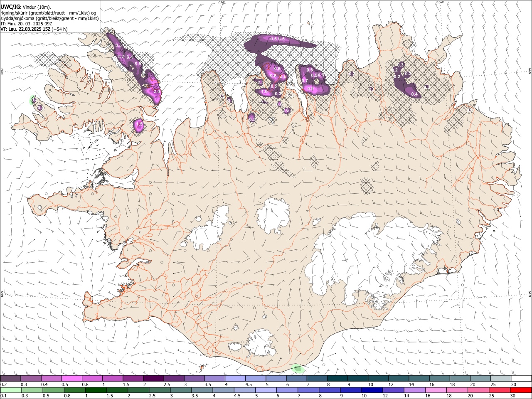Click the 0.4 precipitation value in the northeast

pyautogui.click(x=414, y=94)
